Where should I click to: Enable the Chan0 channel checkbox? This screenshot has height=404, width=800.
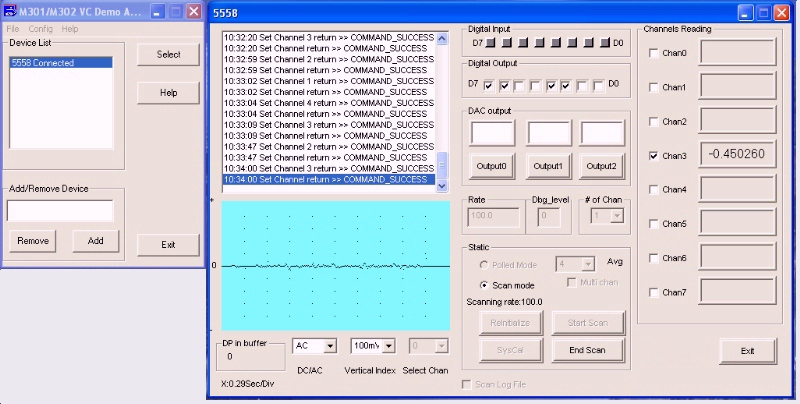pos(654,54)
